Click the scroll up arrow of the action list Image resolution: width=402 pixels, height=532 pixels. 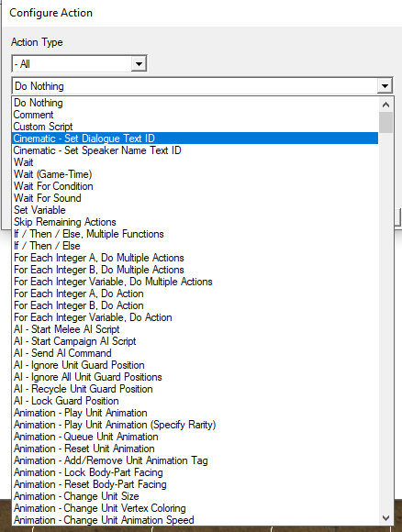coord(385,105)
